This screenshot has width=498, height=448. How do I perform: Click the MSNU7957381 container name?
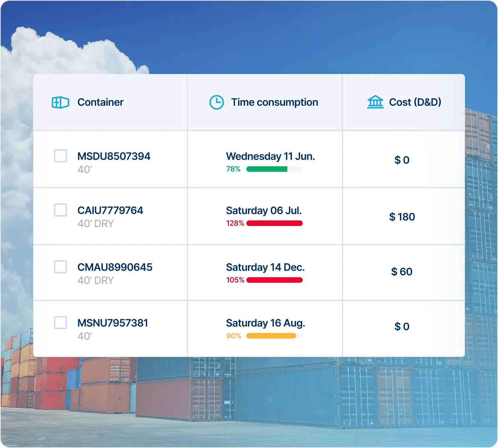point(113,323)
